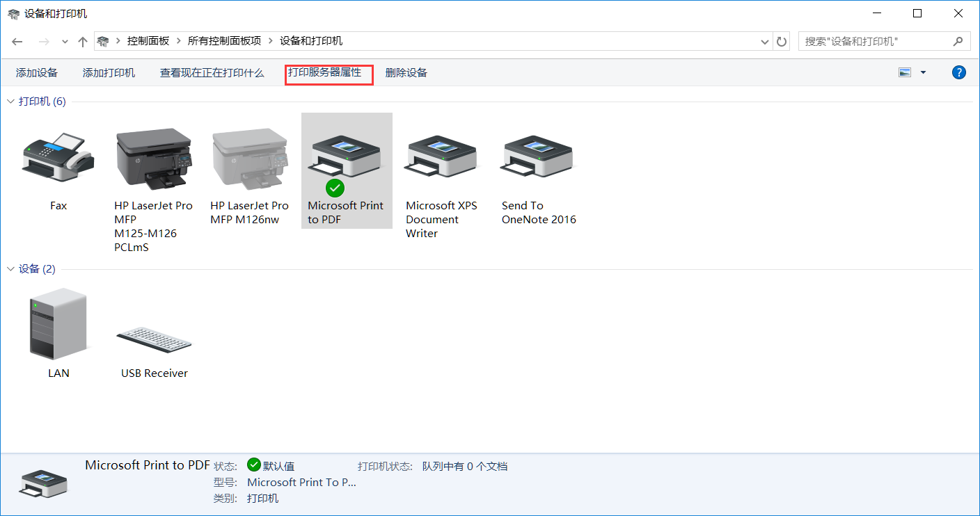
Task: Click 默认值 status in details pane
Action: click(x=278, y=466)
